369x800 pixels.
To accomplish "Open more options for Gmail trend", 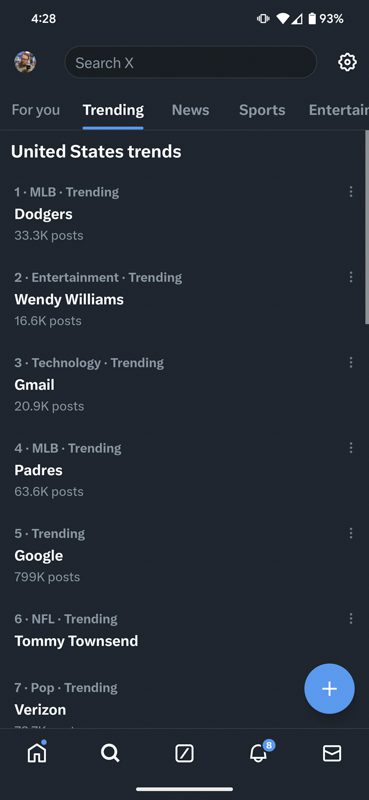I will 351,362.
